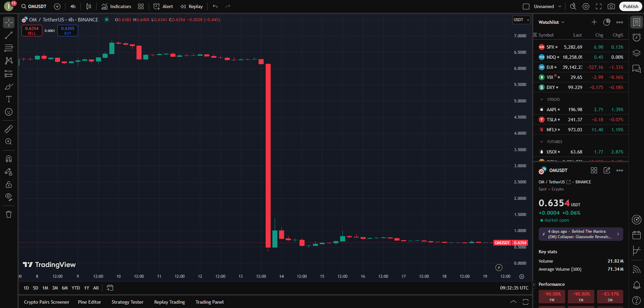Sell at 0.6354

tap(32, 31)
